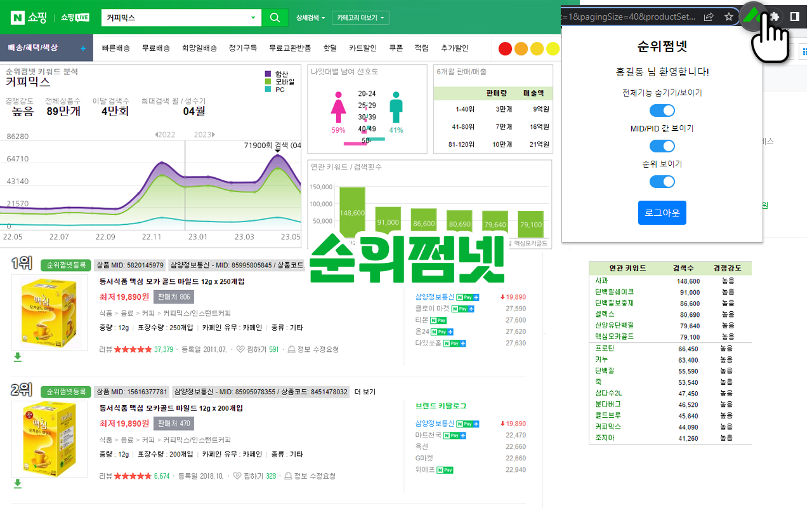Click the search magnifier button
812x508 pixels.
point(275,18)
